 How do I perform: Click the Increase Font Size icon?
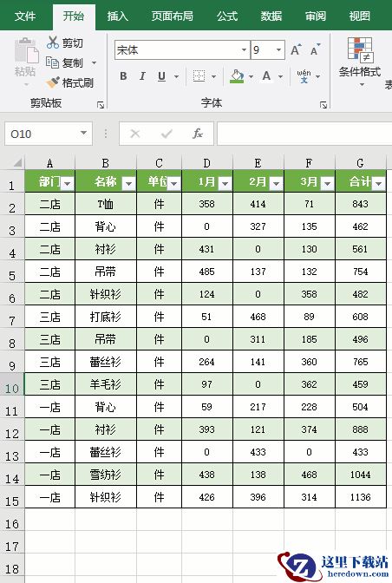coord(296,49)
